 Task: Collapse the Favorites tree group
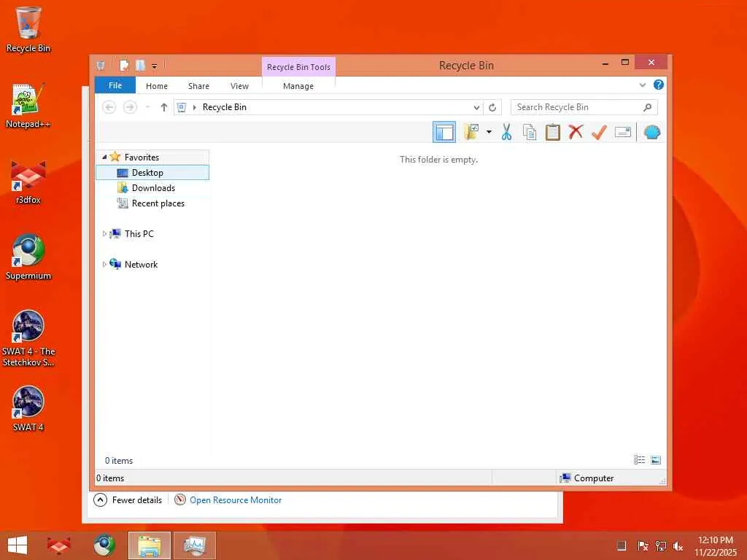[104, 157]
